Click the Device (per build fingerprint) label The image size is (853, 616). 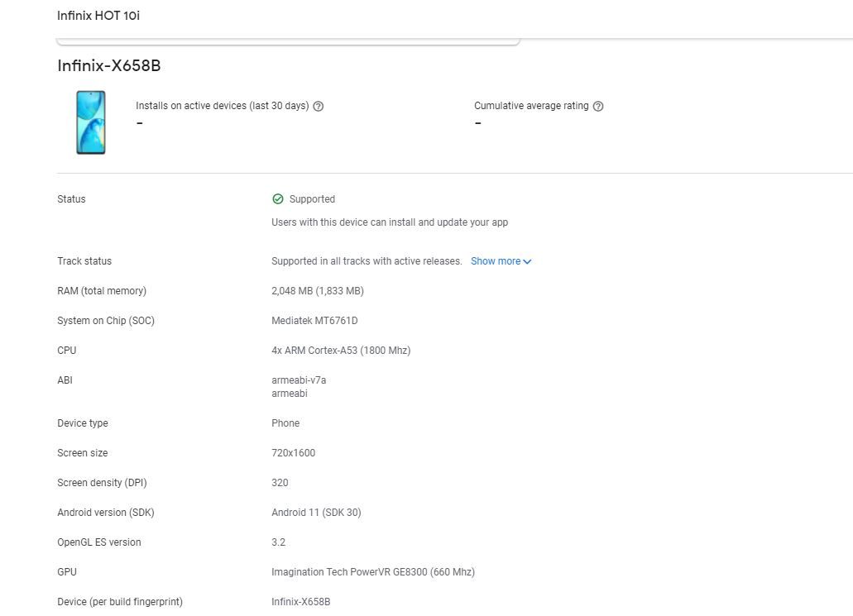120,602
